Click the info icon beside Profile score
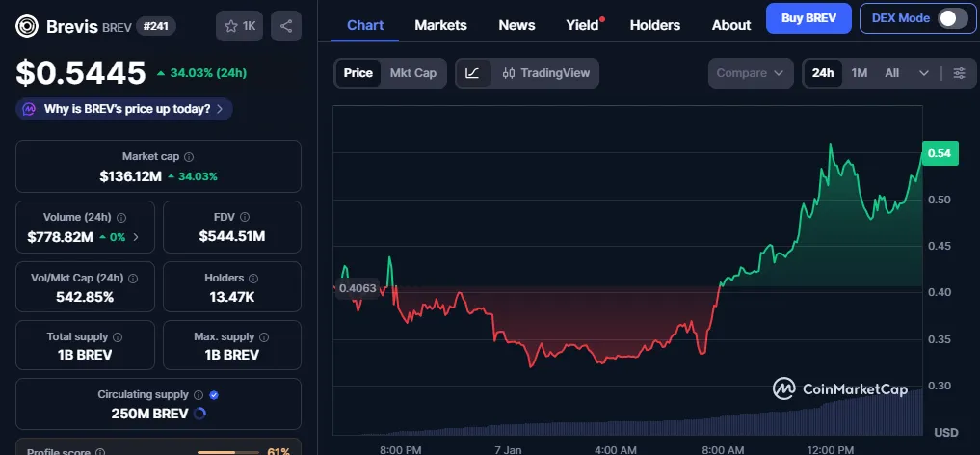Screen dimensions: 980x455 click(101, 452)
